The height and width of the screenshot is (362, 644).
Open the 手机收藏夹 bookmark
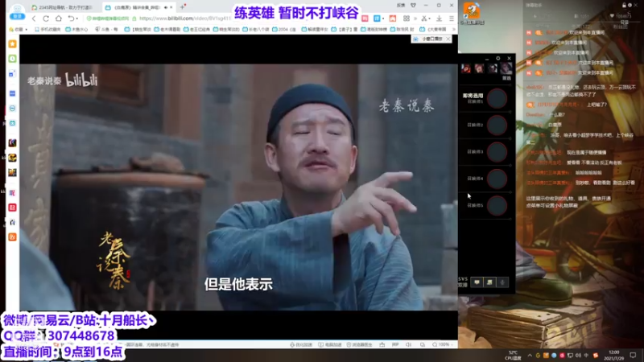click(x=47, y=30)
